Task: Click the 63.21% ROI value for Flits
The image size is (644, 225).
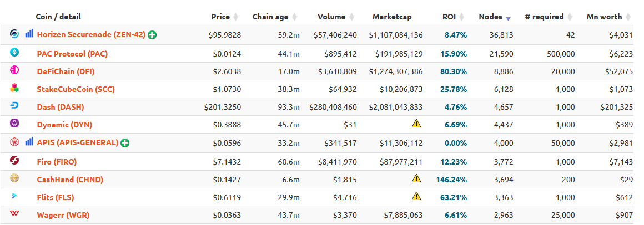Action: 454,197
